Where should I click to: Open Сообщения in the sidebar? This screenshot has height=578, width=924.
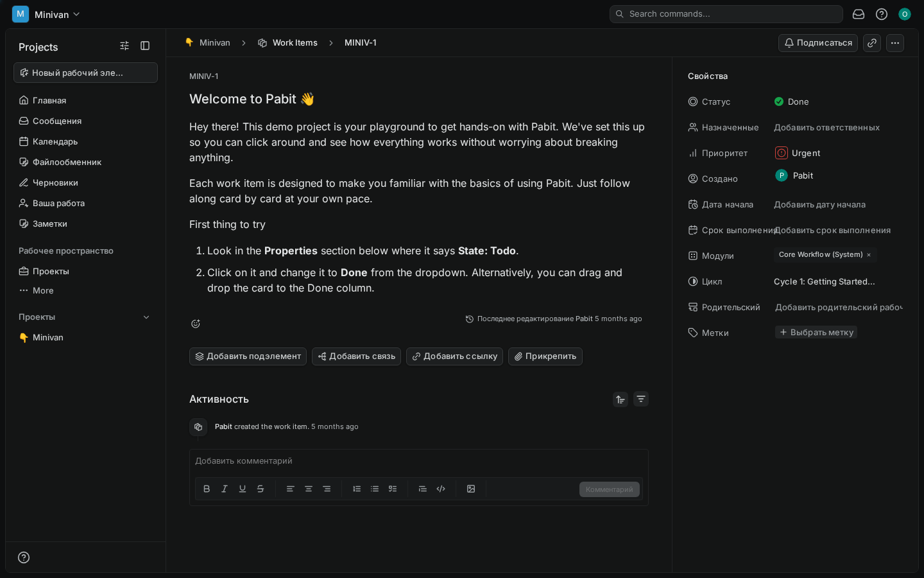point(85,121)
